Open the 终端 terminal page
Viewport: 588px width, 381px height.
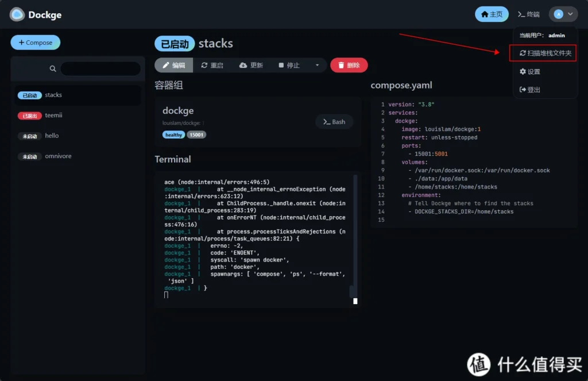tap(528, 14)
